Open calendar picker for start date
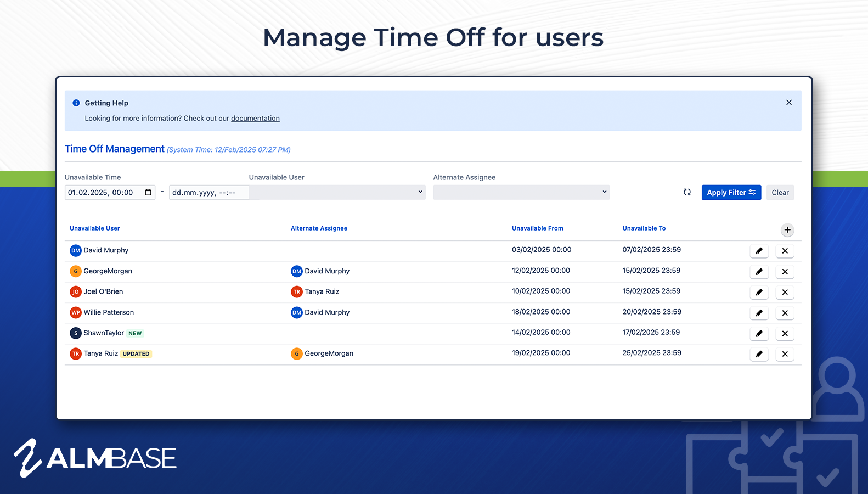 tap(148, 192)
